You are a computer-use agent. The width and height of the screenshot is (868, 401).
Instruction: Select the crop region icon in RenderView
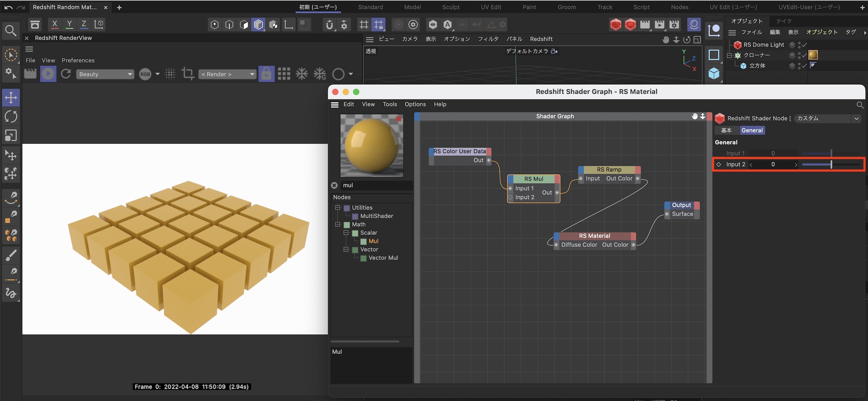187,74
